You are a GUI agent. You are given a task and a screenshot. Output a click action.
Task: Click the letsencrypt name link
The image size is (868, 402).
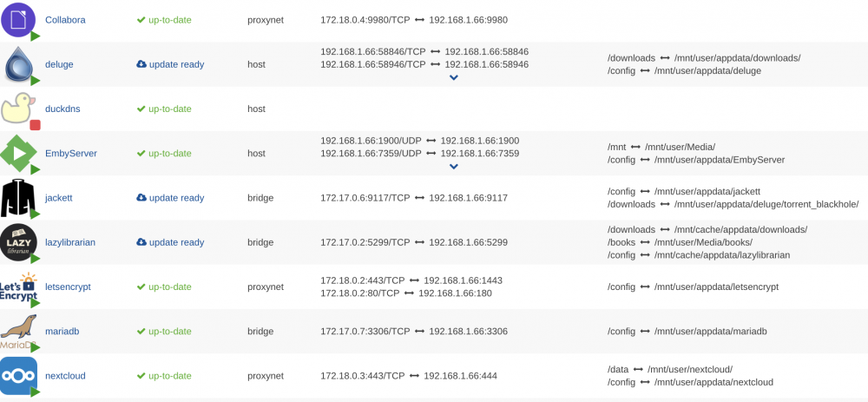coord(68,287)
